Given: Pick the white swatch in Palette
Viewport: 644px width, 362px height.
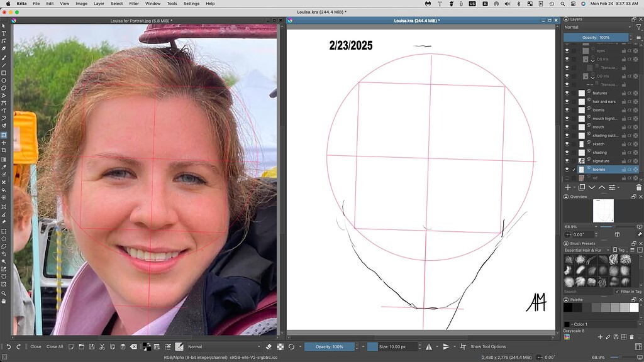Looking at the screenshot, I should pyautogui.click(x=634, y=307).
